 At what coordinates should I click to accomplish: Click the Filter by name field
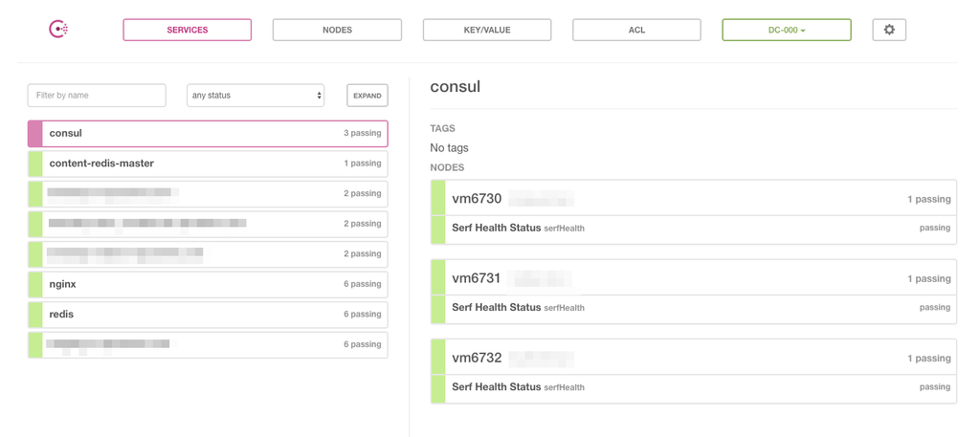(97, 96)
